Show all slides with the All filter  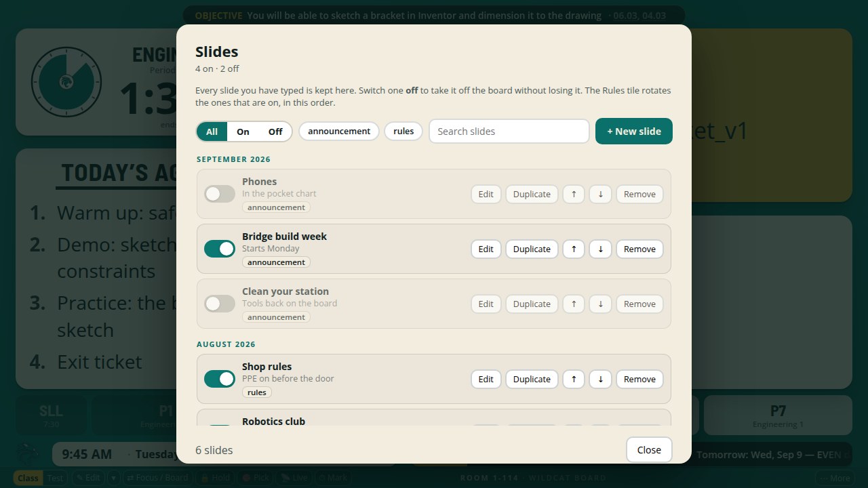212,131
